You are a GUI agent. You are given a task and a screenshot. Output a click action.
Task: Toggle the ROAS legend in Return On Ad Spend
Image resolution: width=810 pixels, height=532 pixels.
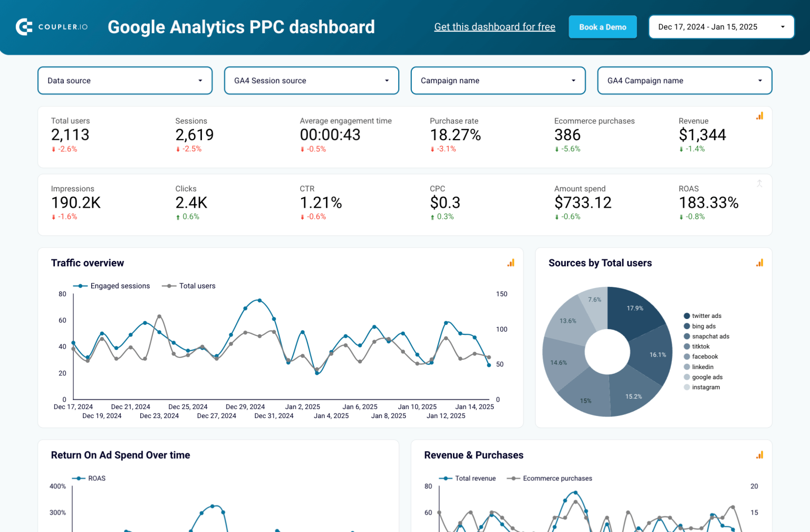89,478
